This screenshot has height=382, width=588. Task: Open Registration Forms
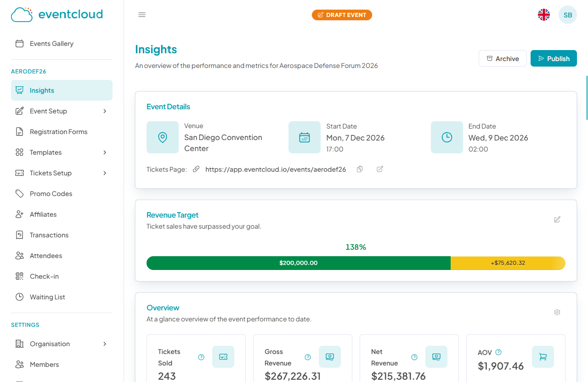[x=62, y=132]
